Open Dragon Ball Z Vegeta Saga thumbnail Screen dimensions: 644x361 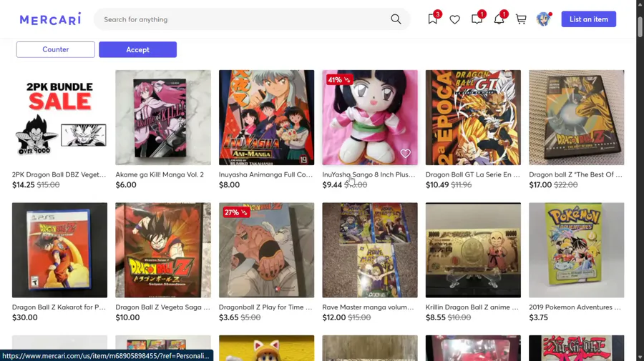coord(163,249)
